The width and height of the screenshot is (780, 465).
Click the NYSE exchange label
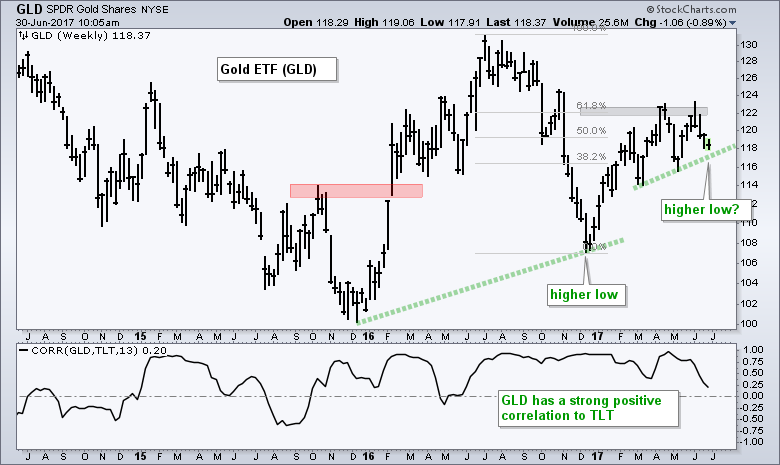[x=154, y=9]
